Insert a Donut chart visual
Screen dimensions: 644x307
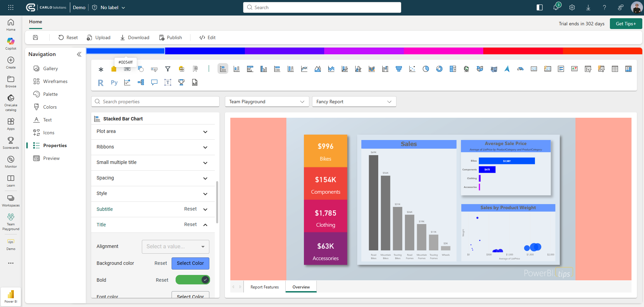439,69
